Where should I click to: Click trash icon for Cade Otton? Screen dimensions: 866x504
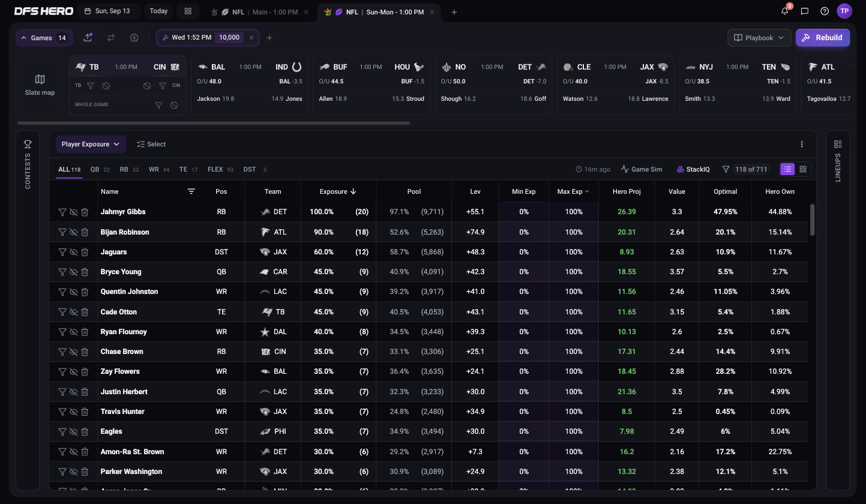click(85, 312)
